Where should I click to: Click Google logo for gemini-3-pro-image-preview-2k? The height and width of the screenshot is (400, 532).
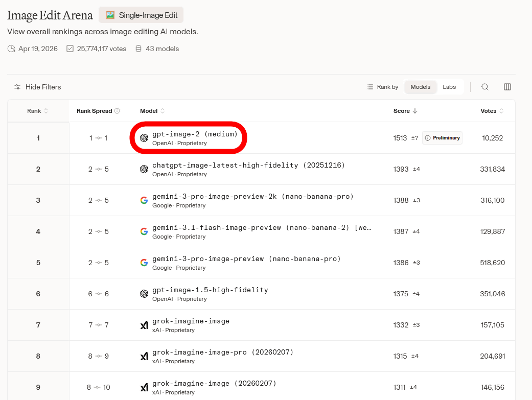144,200
